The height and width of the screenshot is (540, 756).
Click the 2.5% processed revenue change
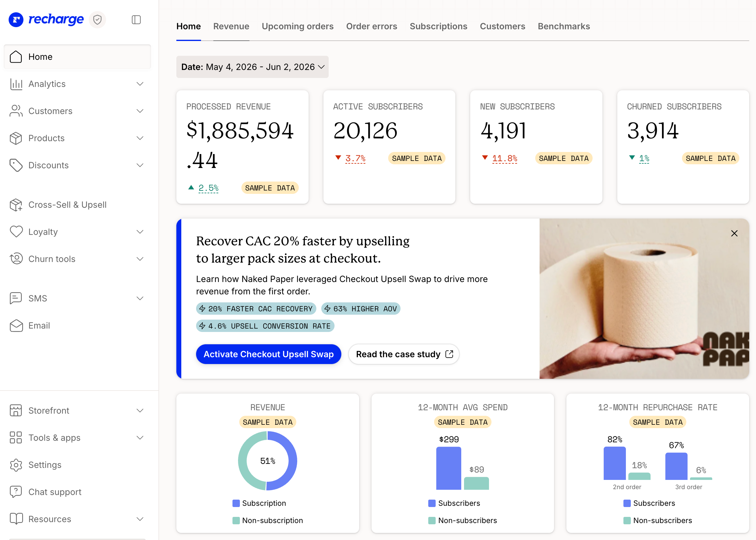208,188
